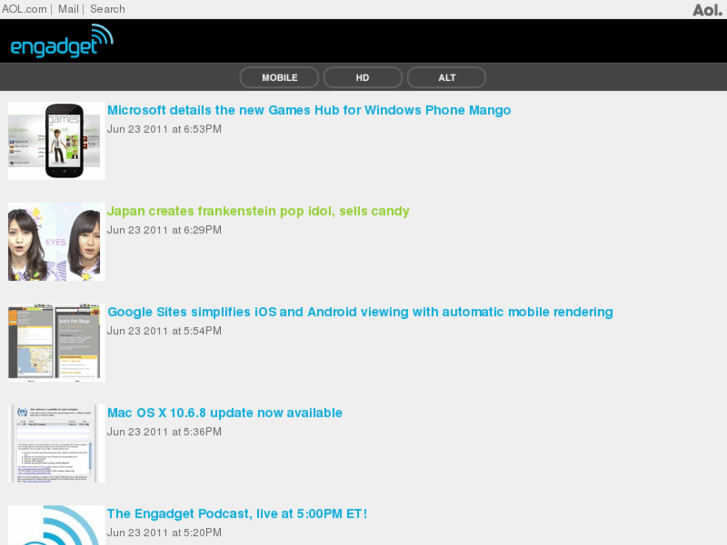Click the date 'Jun 23 2011 at 5:36PM'

(164, 432)
